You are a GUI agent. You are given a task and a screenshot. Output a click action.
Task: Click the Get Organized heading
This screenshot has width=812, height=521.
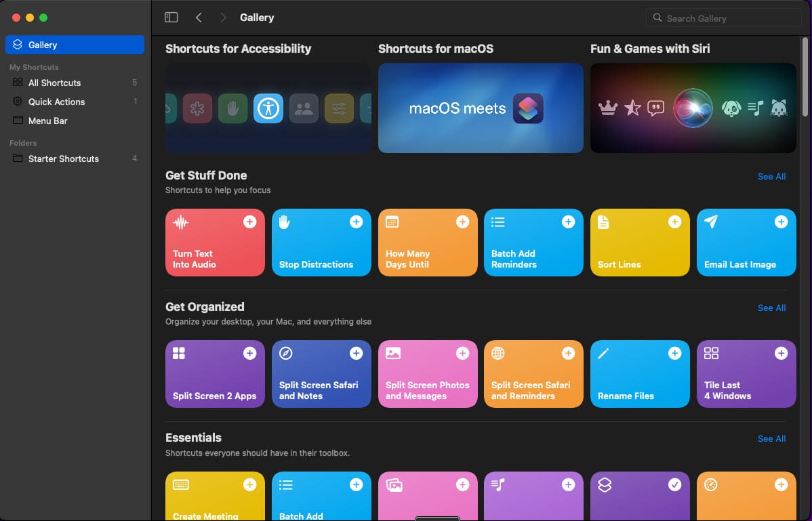click(x=205, y=307)
